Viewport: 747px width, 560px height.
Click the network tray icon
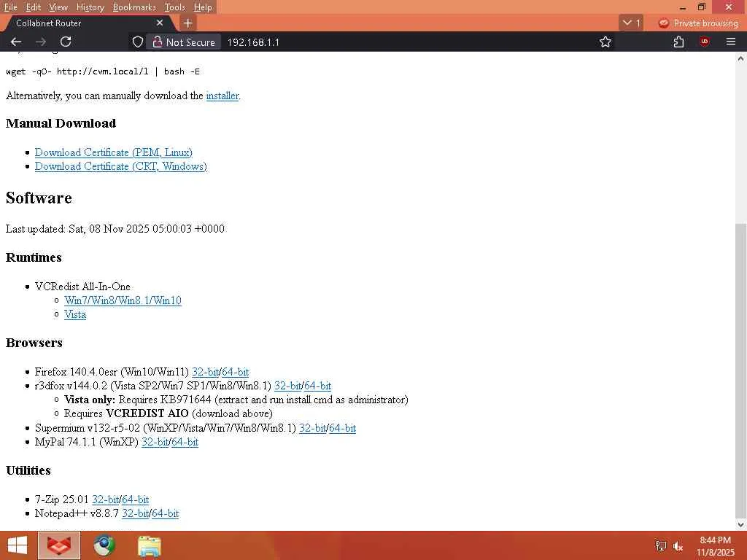661,546
